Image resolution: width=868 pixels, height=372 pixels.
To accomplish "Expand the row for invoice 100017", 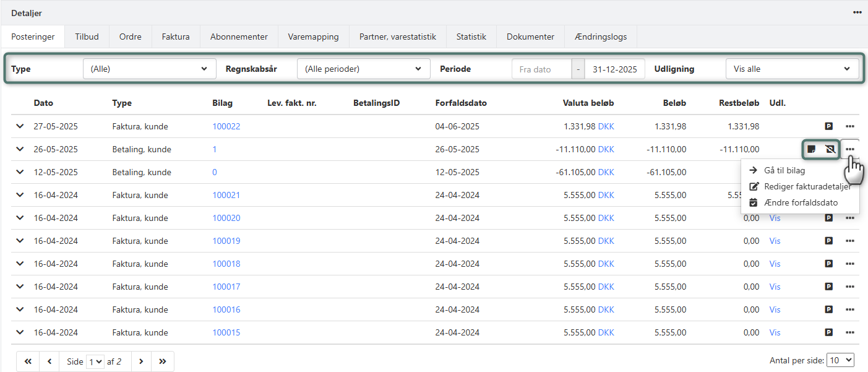I will (x=20, y=287).
